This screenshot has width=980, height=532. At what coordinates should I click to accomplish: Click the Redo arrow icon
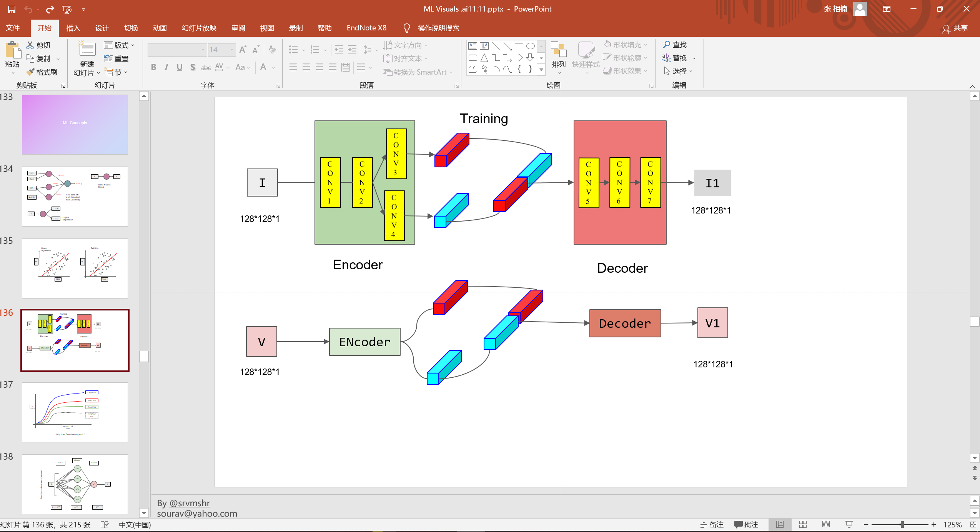coord(50,9)
